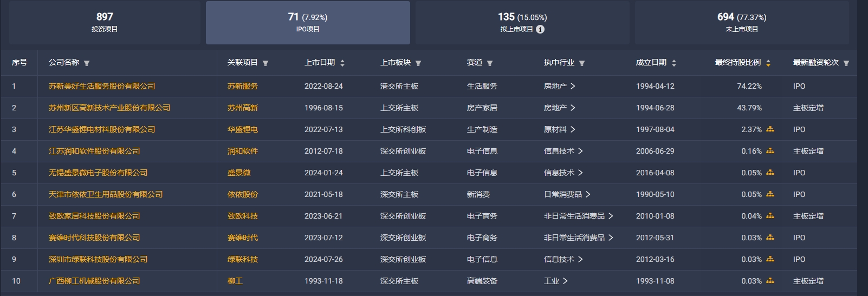Open 依依股份 related project link
Screen dimensions: 868x296
pyautogui.click(x=243, y=194)
